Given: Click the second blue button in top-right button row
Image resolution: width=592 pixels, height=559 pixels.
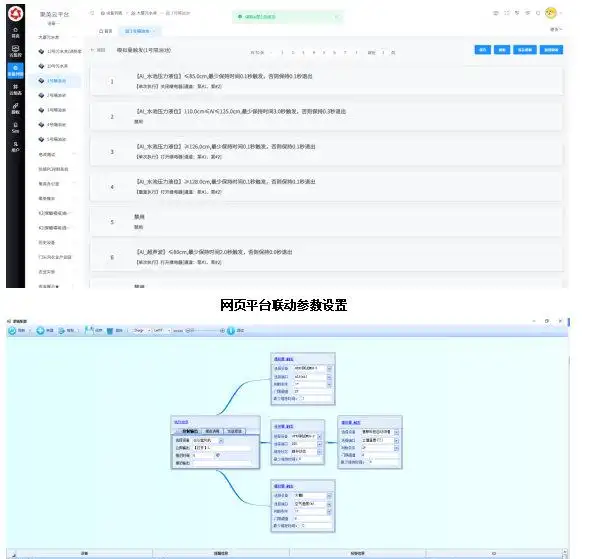Looking at the screenshot, I should (502, 50).
